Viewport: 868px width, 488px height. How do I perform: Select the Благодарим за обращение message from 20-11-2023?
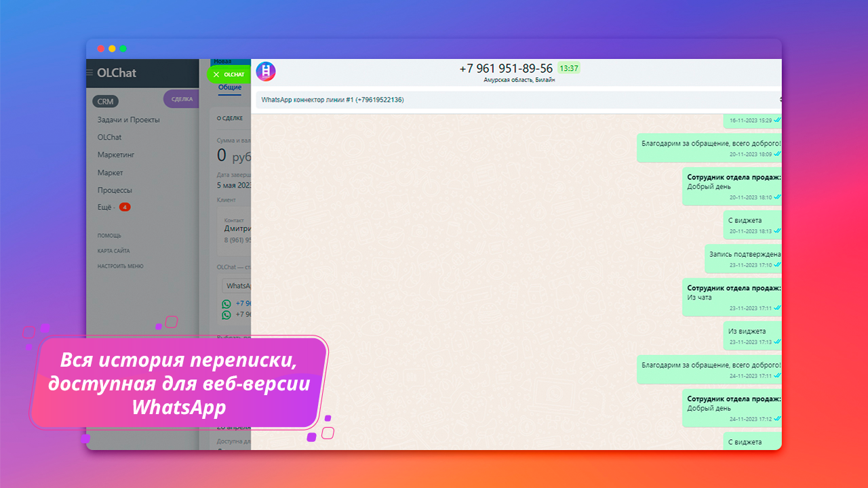tap(709, 148)
